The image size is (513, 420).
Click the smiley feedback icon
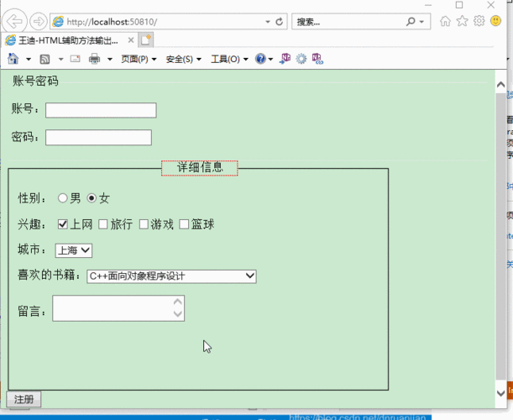point(495,21)
